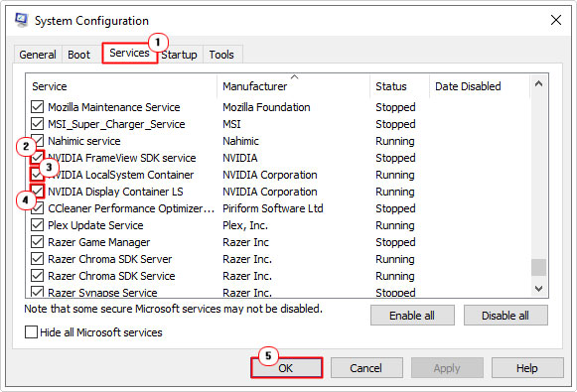Sort by the Date Disabled column header

(x=480, y=86)
